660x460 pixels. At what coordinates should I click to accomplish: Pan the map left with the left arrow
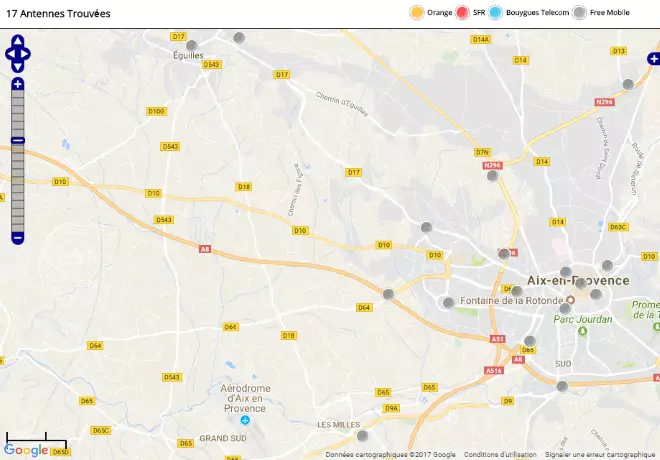pos(10,54)
